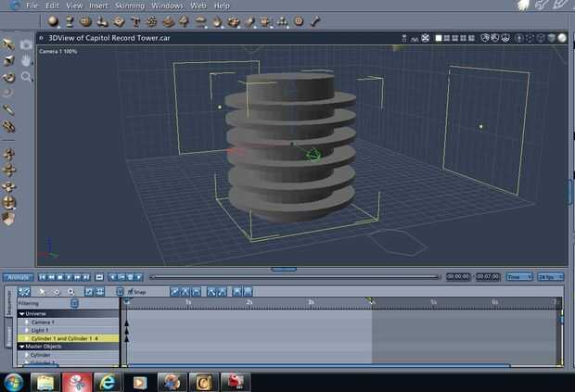Click the render range marker at 4s
This screenshot has height=392, width=575.
[x=370, y=301]
